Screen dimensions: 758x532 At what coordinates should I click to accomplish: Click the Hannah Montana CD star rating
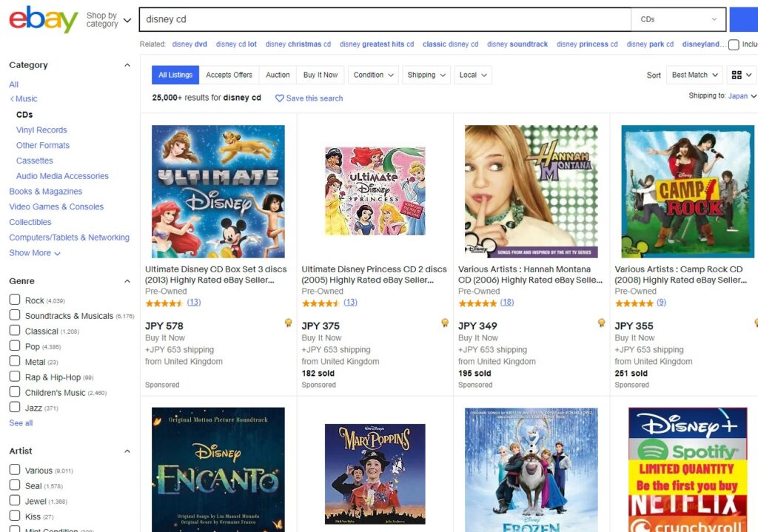pyautogui.click(x=477, y=303)
